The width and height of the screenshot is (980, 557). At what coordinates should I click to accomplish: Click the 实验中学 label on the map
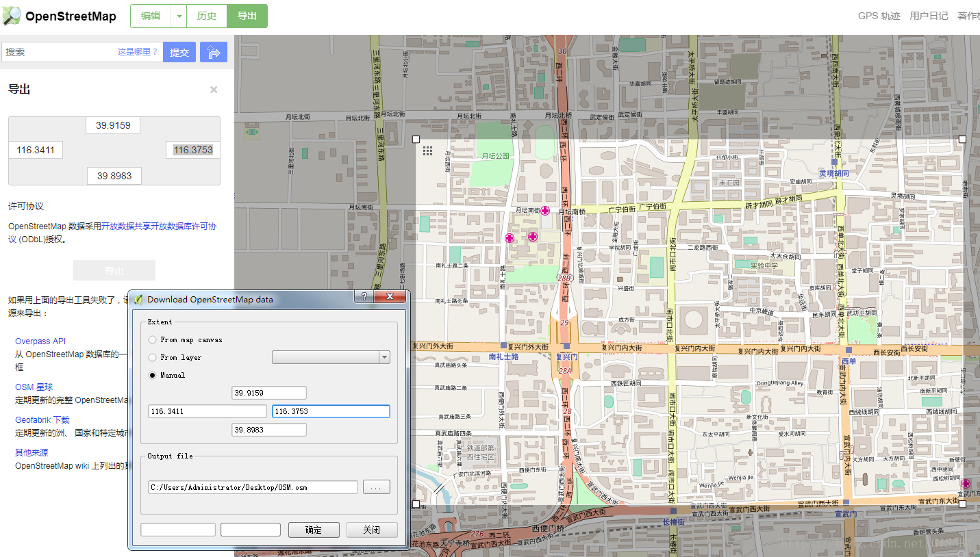coord(764,265)
